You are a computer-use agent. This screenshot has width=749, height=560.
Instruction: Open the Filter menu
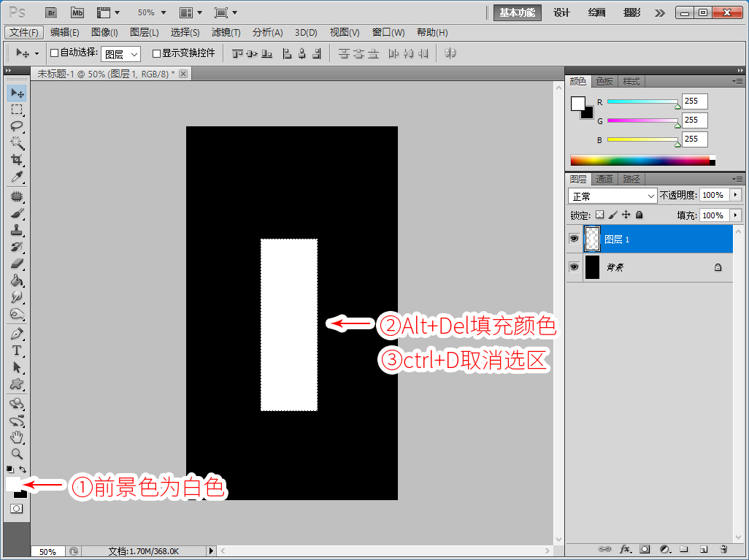[x=226, y=33]
